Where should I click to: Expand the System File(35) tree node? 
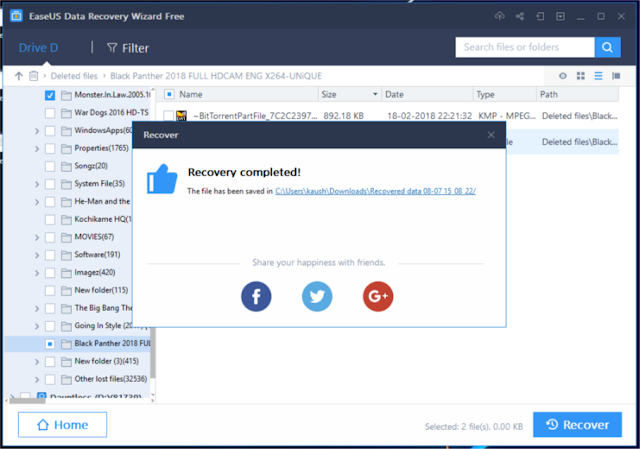tap(37, 184)
